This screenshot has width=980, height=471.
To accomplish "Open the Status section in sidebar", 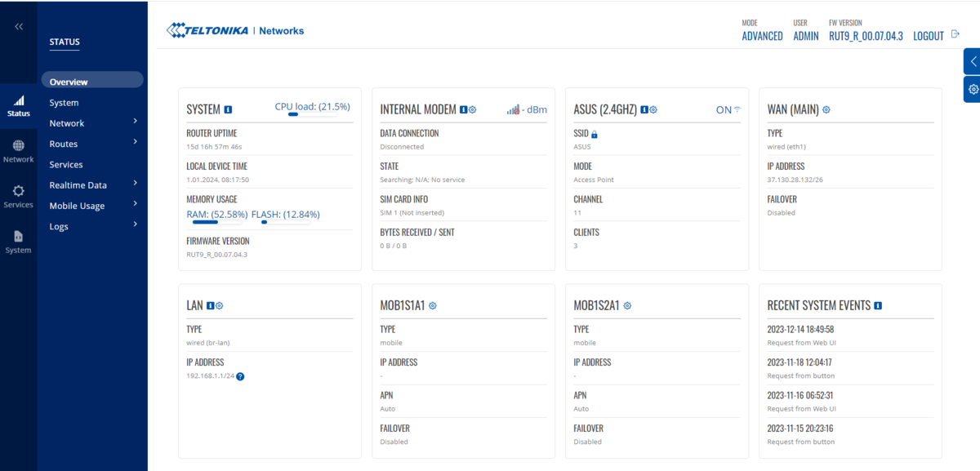I will 18,105.
